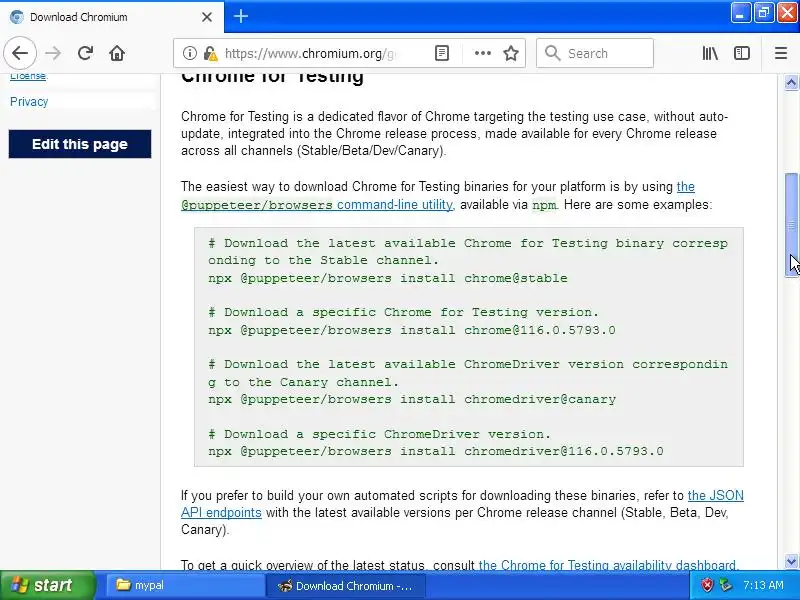Go back to the previous page

pos(20,53)
